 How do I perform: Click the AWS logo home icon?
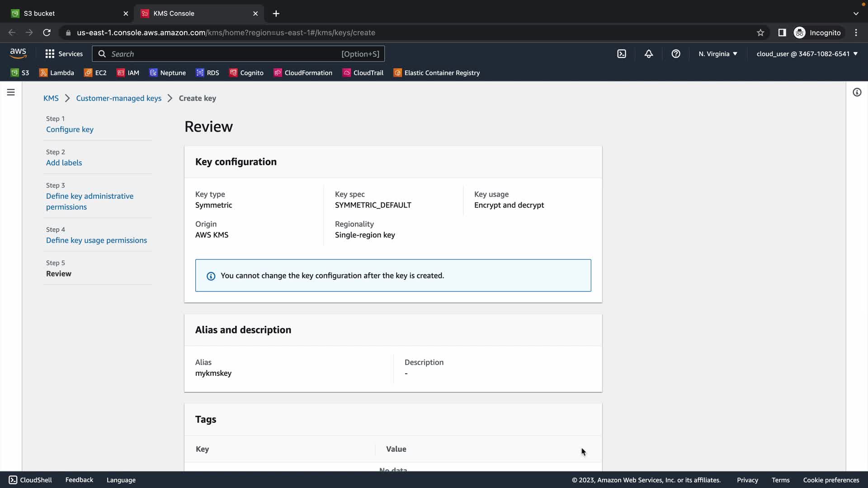pos(18,53)
